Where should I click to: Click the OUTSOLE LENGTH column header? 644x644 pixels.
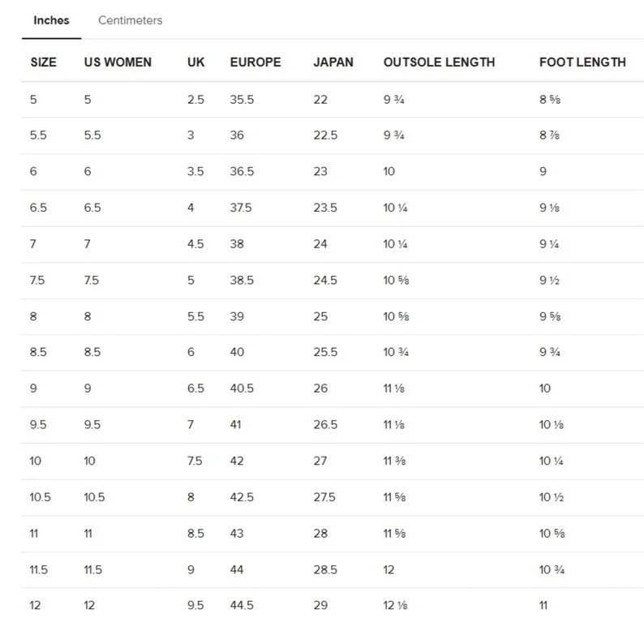(x=439, y=62)
